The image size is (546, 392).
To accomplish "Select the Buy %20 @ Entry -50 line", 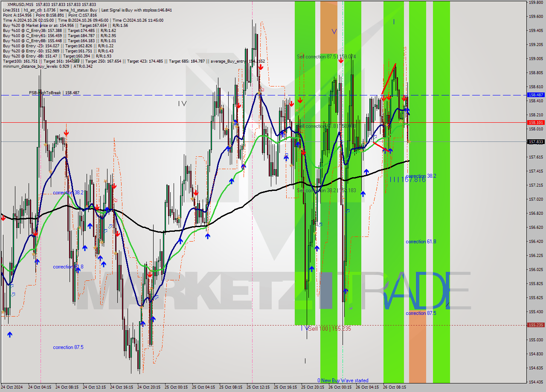I will (58, 51).
